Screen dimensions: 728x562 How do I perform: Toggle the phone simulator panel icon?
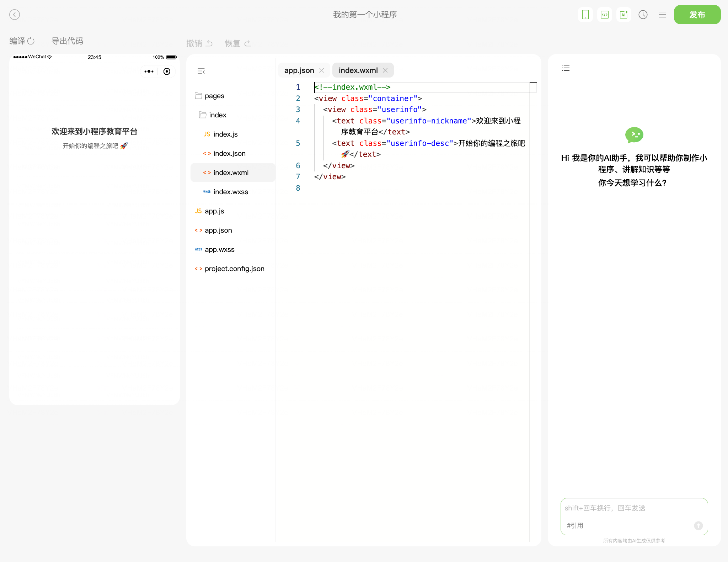pyautogui.click(x=585, y=15)
